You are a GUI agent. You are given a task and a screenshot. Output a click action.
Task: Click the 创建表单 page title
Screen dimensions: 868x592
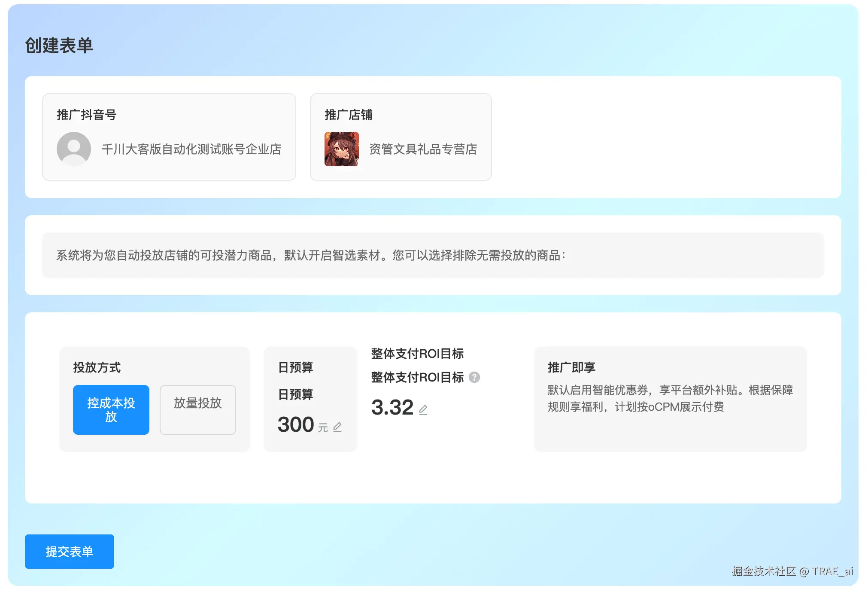[x=59, y=46]
